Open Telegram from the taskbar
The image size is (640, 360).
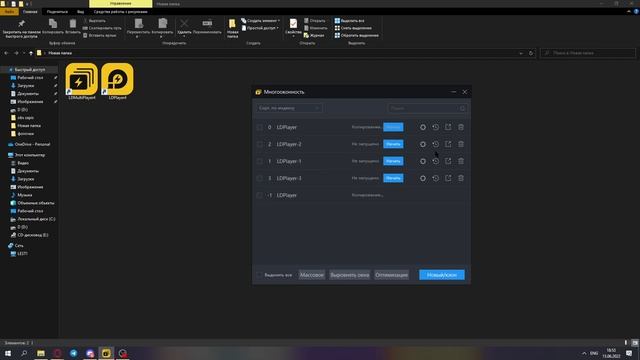tap(73, 353)
